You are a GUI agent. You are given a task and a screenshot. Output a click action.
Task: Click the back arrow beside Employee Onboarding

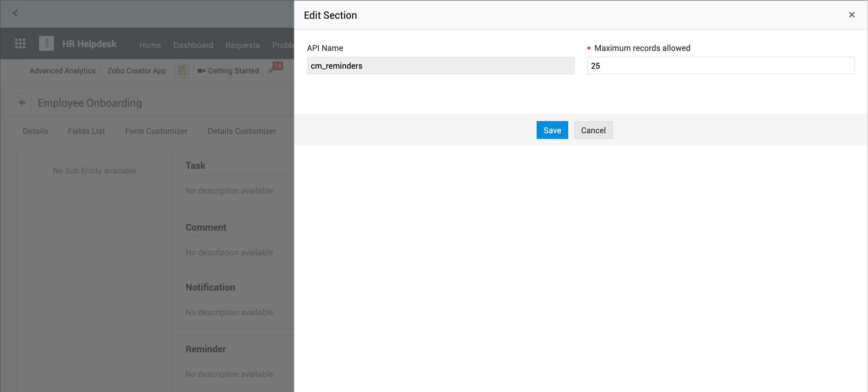pos(22,103)
